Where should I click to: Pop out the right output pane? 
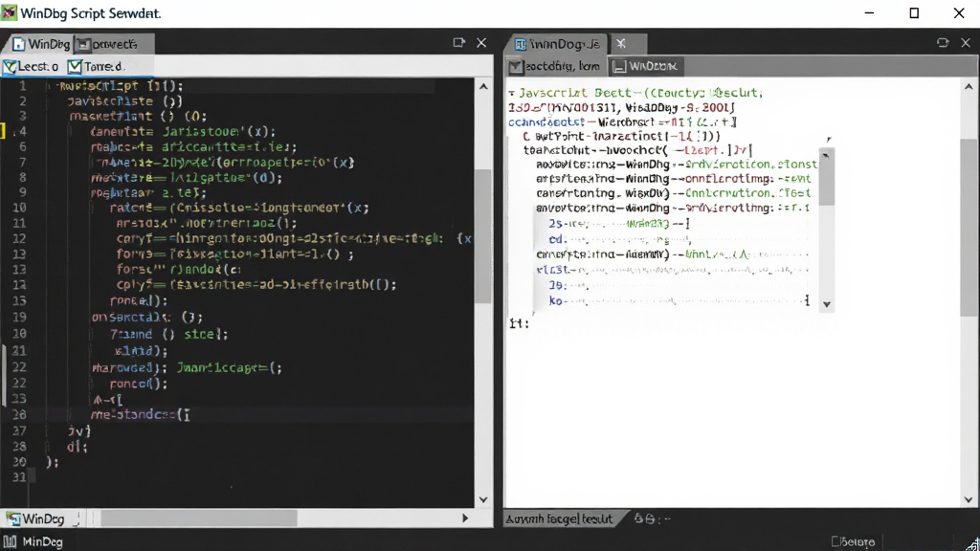(943, 42)
